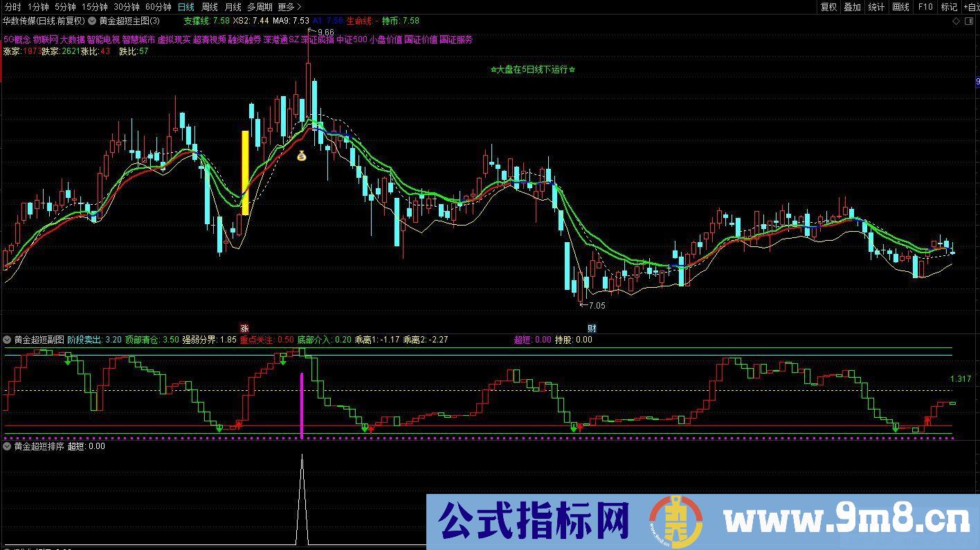980x550 pixels.
Task: Click the blue 财 event marker
Action: (x=592, y=328)
